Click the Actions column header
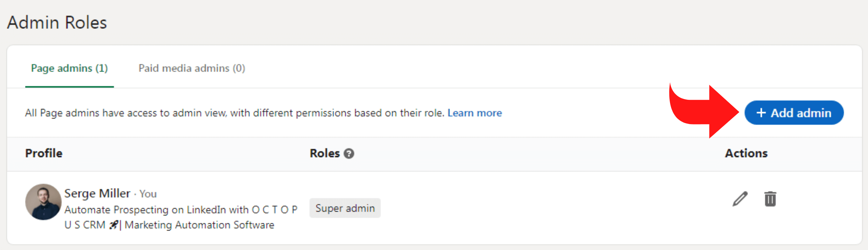The image size is (868, 250). click(x=746, y=153)
